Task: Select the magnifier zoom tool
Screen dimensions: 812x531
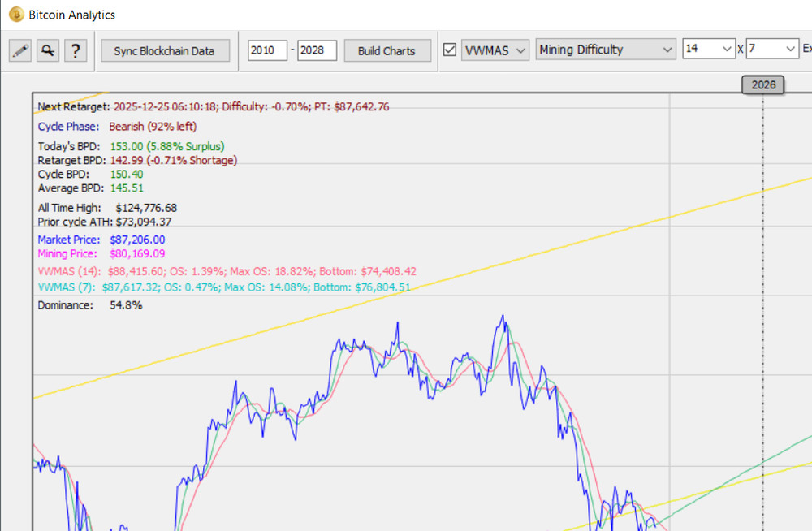Action: click(x=48, y=49)
